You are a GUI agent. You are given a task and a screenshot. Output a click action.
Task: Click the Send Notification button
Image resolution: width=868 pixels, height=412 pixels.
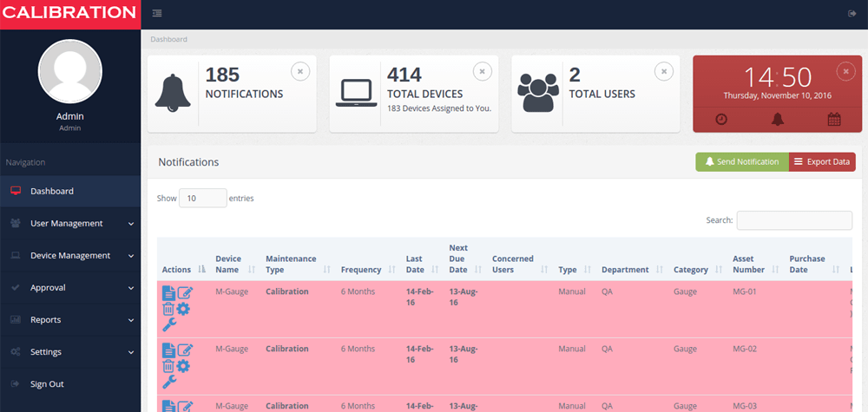pos(742,162)
